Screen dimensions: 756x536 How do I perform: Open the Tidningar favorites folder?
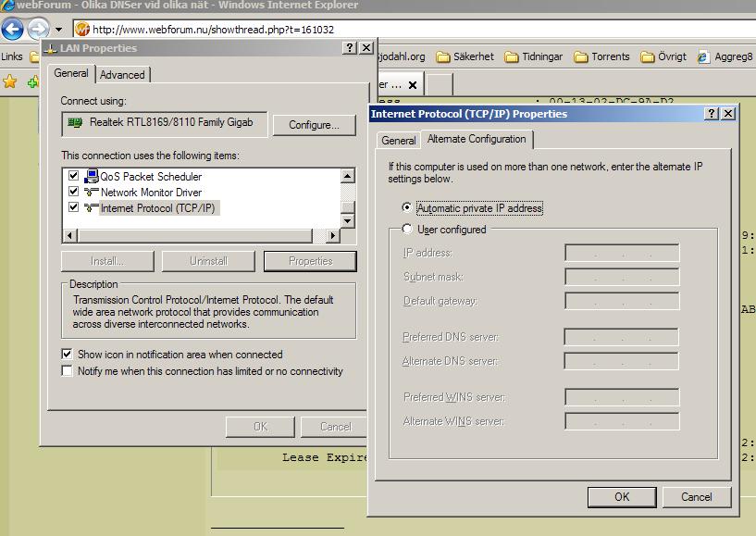pos(533,56)
